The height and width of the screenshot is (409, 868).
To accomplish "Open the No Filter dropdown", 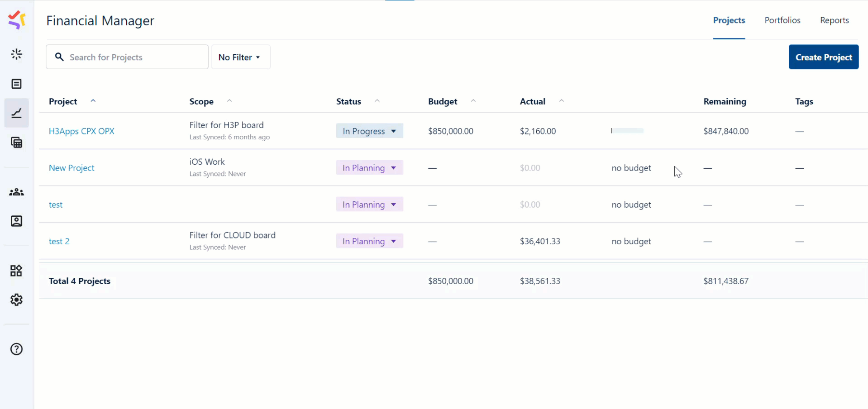I will click(x=240, y=57).
